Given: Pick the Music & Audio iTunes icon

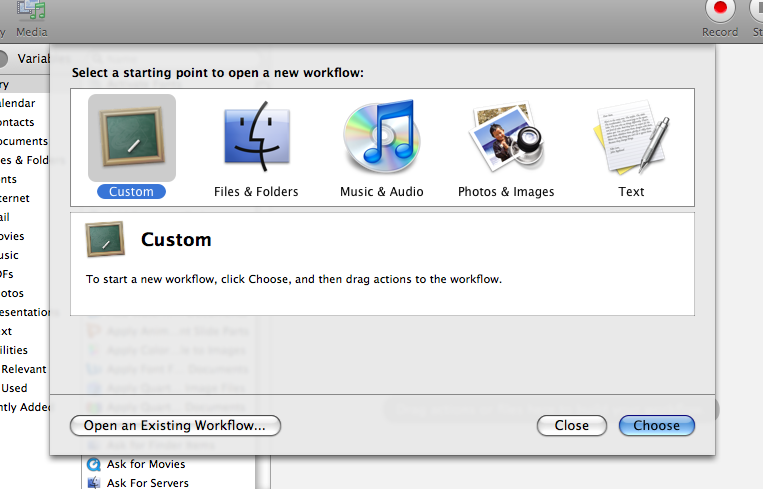Looking at the screenshot, I should 382,136.
